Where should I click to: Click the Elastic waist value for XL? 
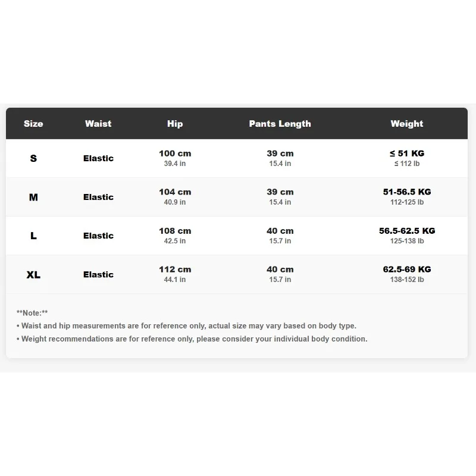pos(98,274)
